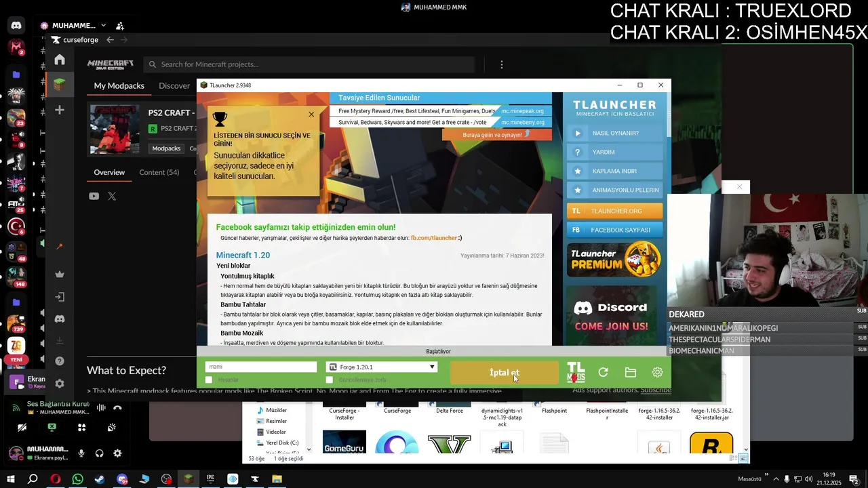Screen dimensions: 868x488
Task: Click the Subscribe link below TLauncher
Action: [x=656, y=390]
